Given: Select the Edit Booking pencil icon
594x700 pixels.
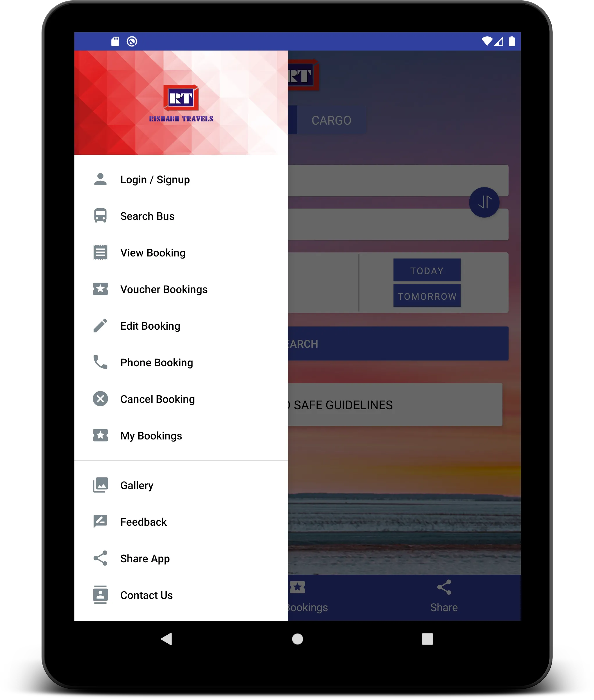Looking at the screenshot, I should click(x=100, y=326).
